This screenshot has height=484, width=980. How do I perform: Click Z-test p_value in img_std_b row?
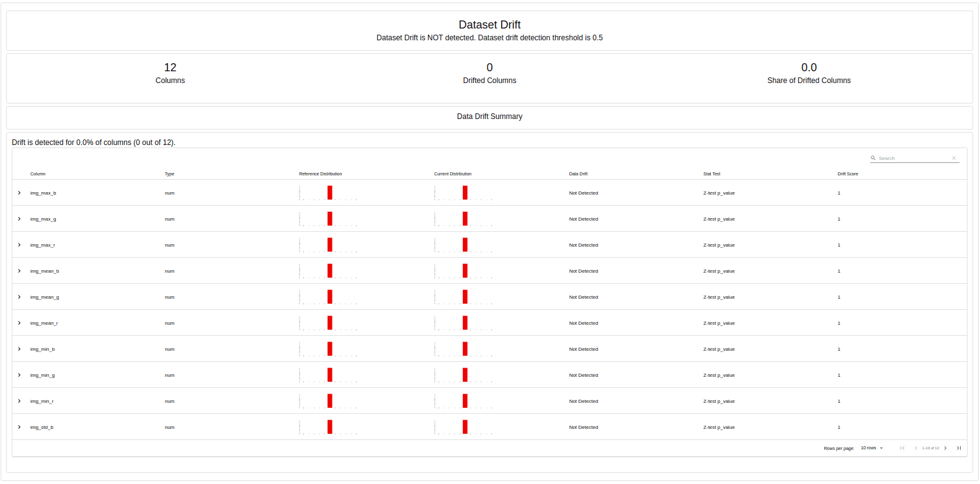pyautogui.click(x=719, y=428)
